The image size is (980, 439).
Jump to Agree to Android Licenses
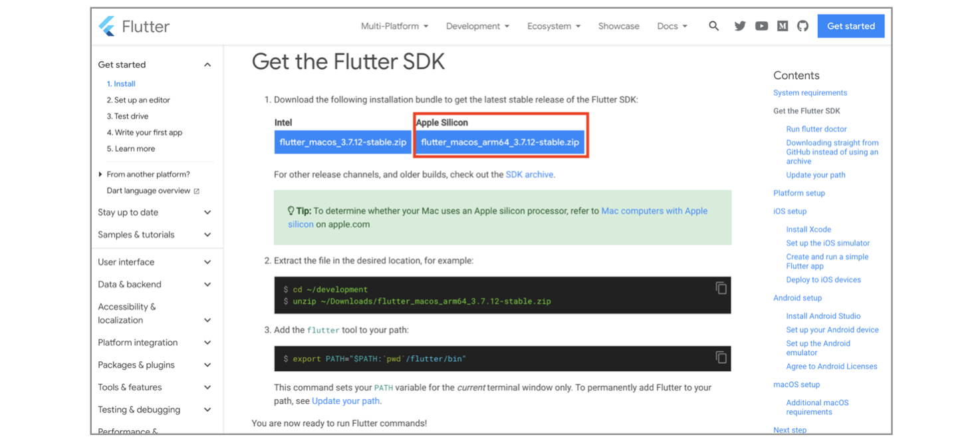(831, 366)
